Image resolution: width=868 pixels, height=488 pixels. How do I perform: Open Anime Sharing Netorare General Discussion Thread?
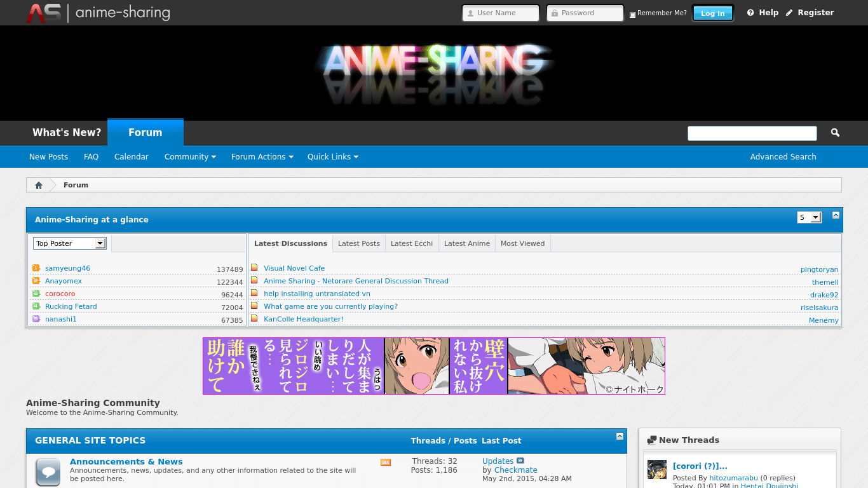(356, 281)
